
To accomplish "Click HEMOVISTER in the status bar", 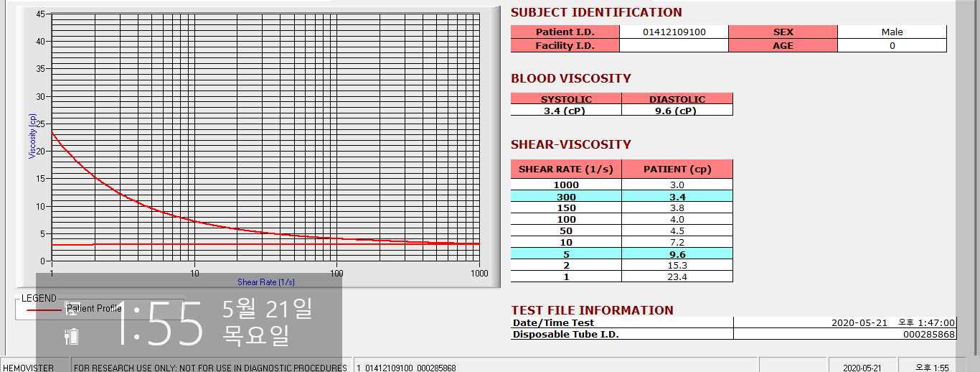I will (29, 368).
